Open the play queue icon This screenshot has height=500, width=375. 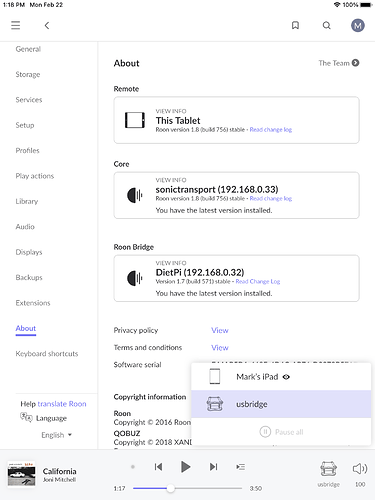240,467
